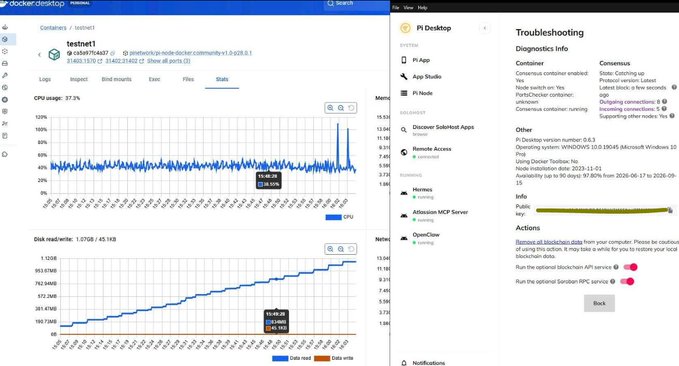Image resolution: width=679 pixels, height=366 pixels.
Task: Click the testnet1 container cube icon
Action: (x=54, y=55)
